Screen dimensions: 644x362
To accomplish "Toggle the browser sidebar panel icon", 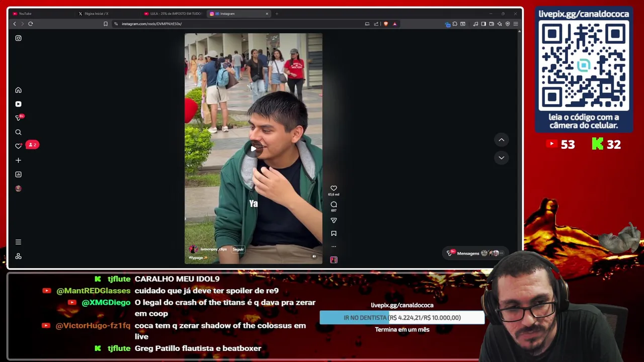I will point(484,24).
